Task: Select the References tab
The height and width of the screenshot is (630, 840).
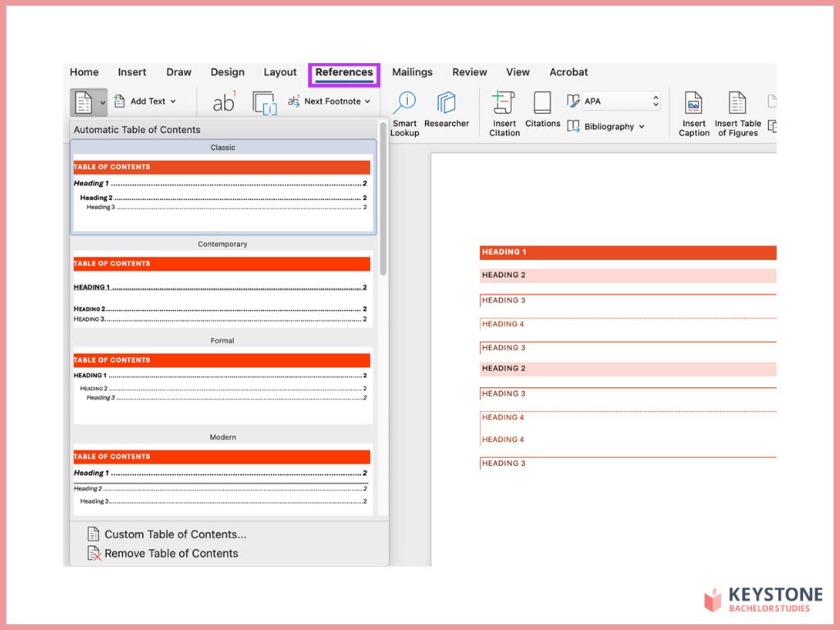Action: pos(344,72)
